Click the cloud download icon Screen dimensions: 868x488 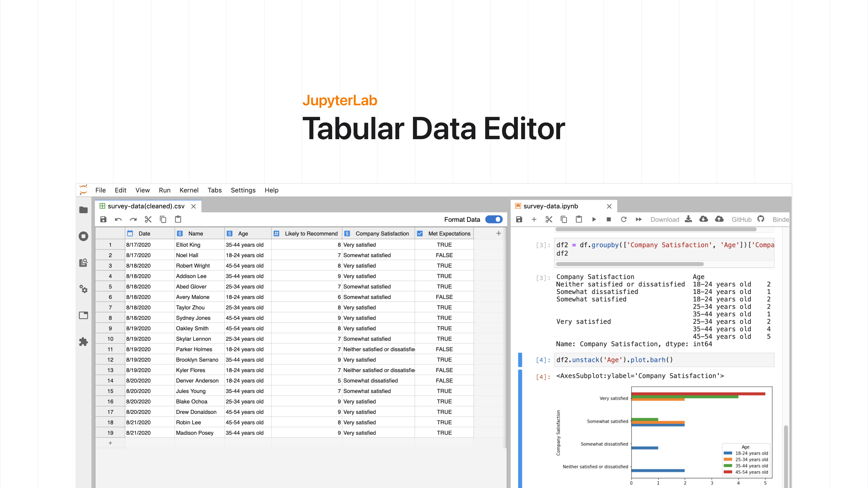(704, 219)
